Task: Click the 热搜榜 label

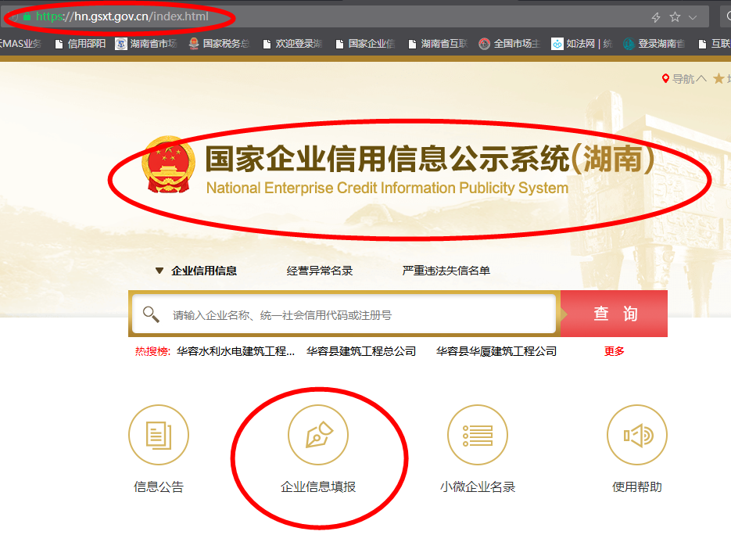Action: coord(152,351)
